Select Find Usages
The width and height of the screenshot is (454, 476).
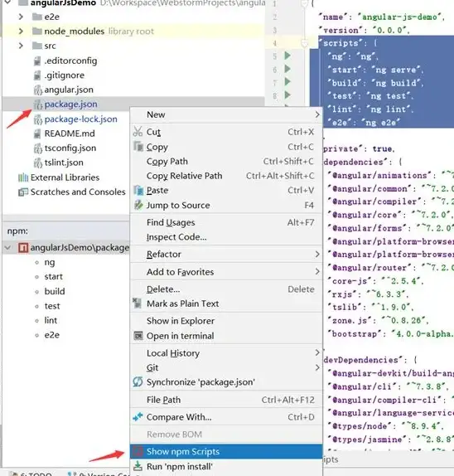click(x=226, y=222)
